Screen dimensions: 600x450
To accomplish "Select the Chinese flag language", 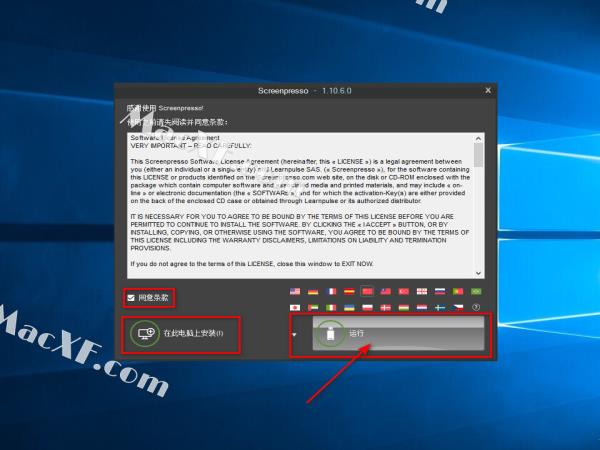I will (x=367, y=292).
